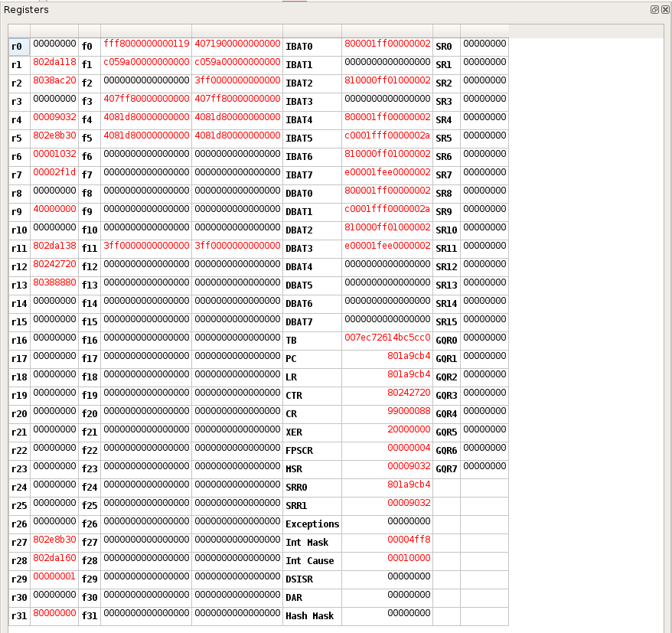Click the DBAT3 value e00001fee0000002
Screen dimensions: 672x633
(387, 246)
